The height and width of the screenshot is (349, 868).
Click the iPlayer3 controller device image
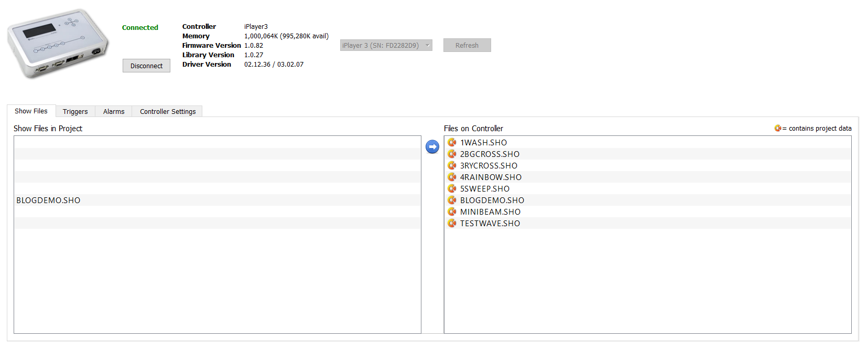tap(57, 43)
